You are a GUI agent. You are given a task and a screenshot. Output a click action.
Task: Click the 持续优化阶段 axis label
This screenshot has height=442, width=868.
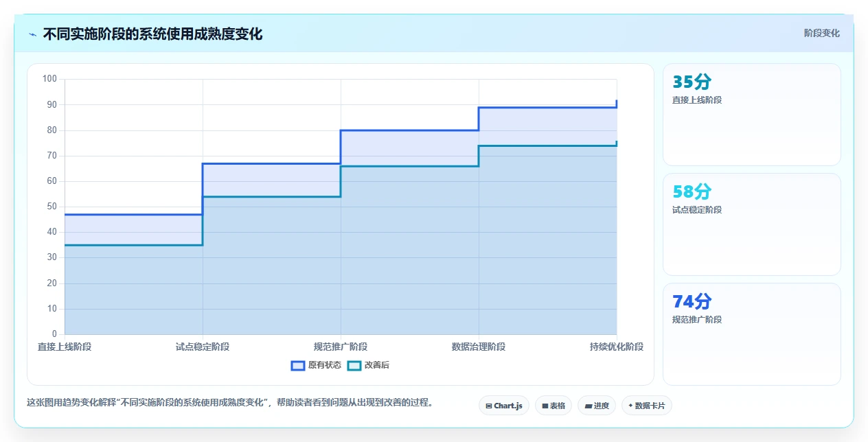(617, 347)
